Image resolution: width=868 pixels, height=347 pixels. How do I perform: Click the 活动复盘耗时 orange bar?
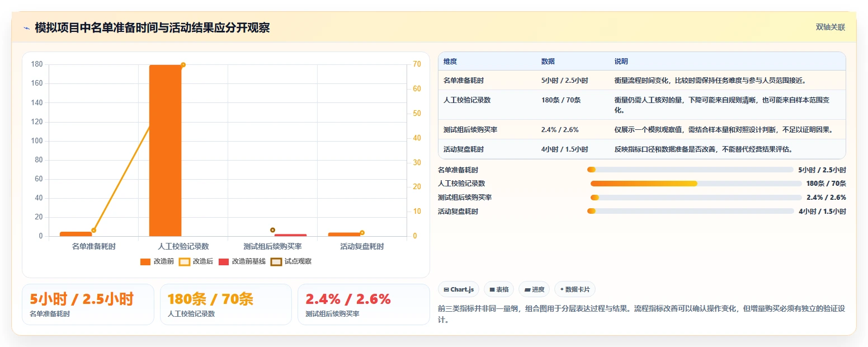click(x=345, y=235)
